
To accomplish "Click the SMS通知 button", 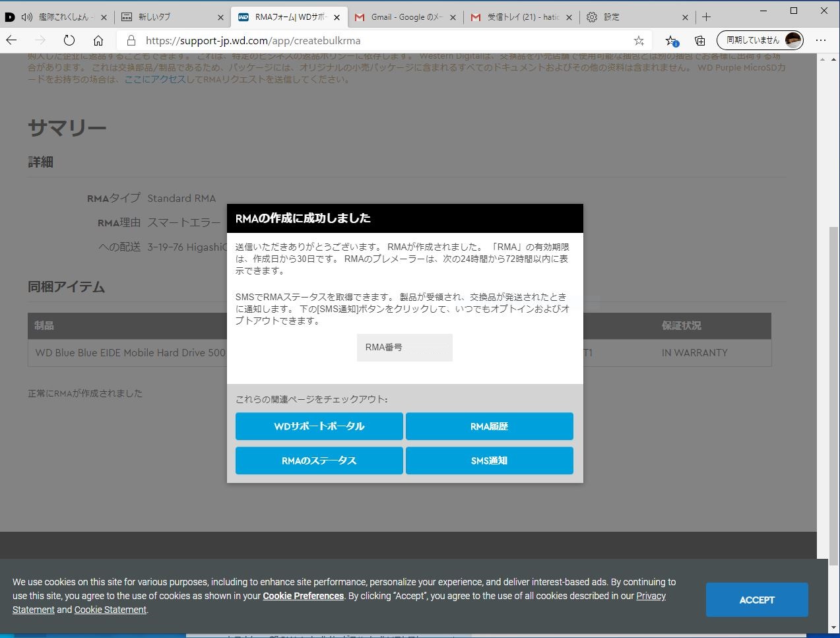I will (x=490, y=461).
